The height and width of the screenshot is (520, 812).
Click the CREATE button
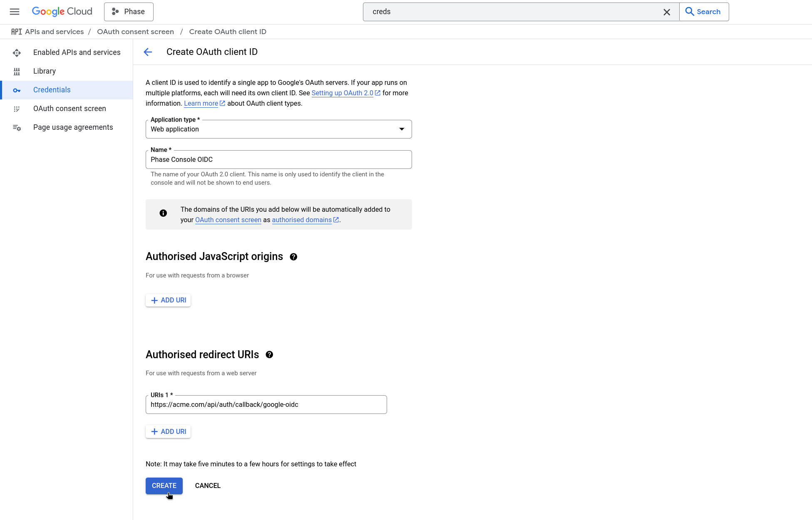164,485
